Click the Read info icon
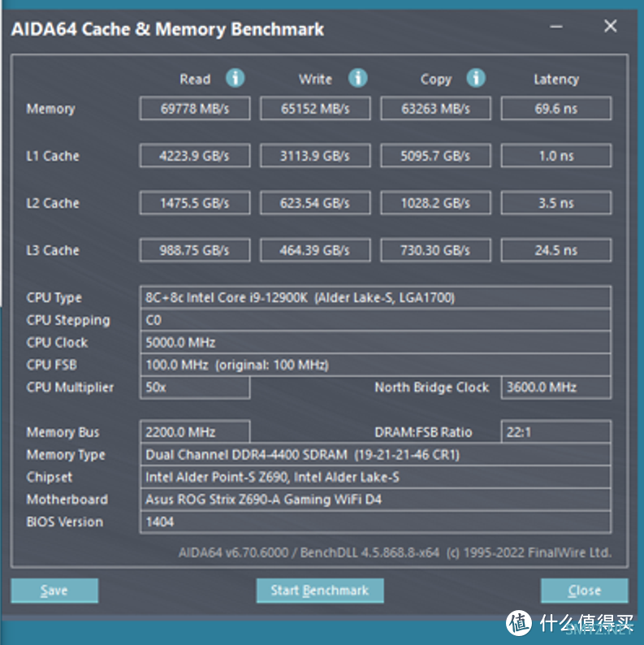Viewport: 644px width, 645px height. [x=236, y=78]
